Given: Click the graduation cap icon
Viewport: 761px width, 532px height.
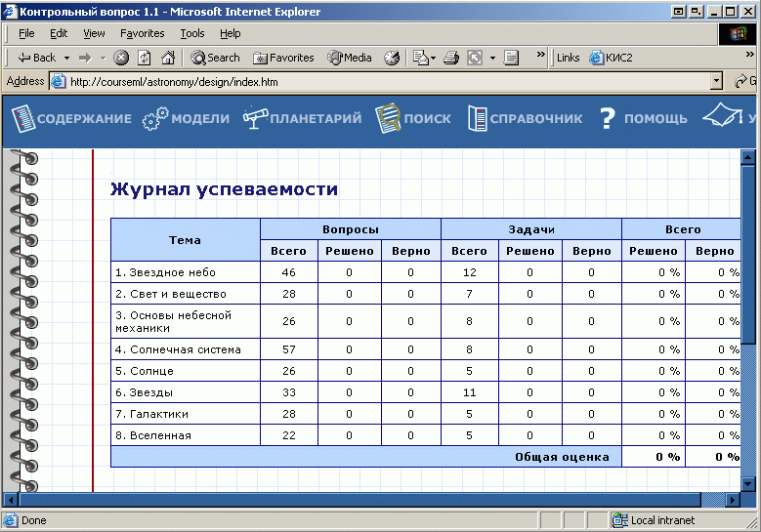Looking at the screenshot, I should tap(722, 115).
